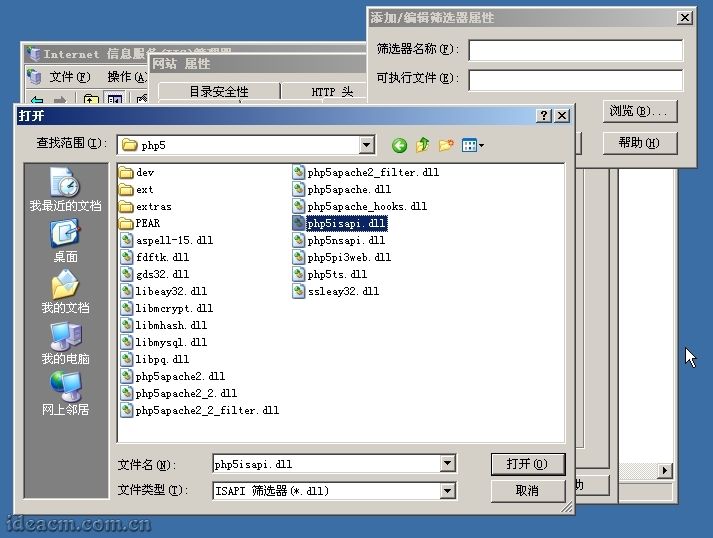Click the Up One Level folder icon
713x538 pixels.
423,145
